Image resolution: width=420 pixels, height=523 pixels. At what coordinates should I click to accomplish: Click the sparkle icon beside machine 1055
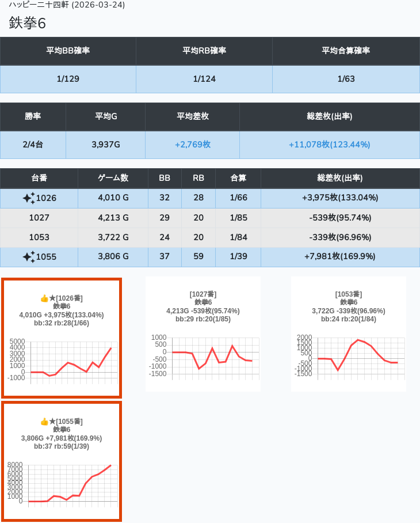click(29, 257)
